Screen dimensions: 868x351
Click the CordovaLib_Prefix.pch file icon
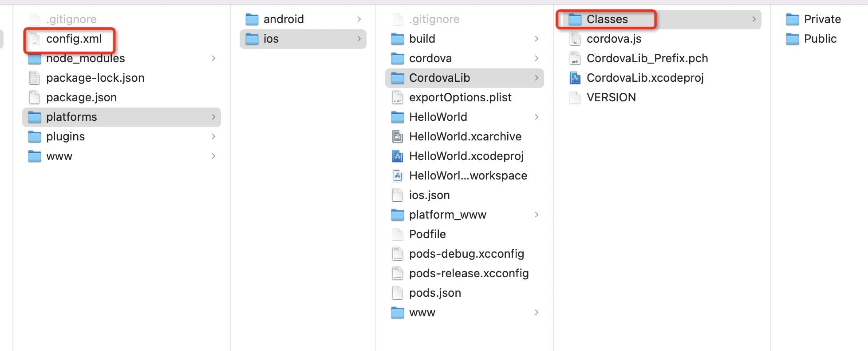pos(575,58)
